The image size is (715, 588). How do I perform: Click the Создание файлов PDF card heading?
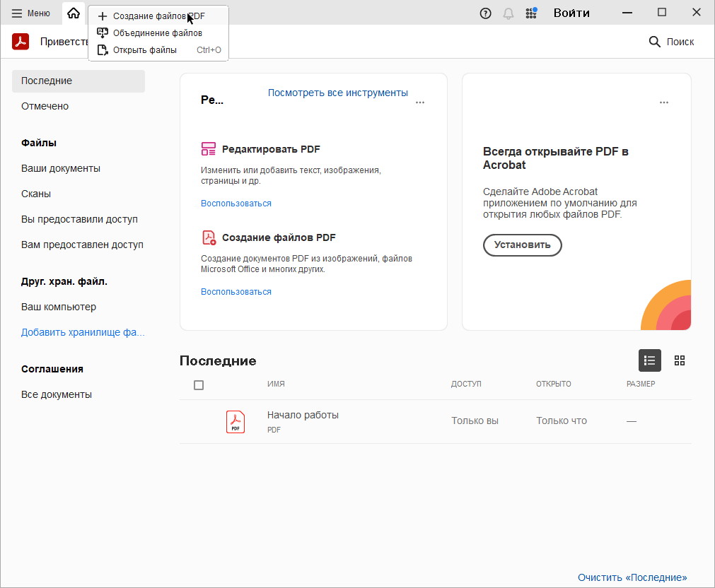click(279, 238)
